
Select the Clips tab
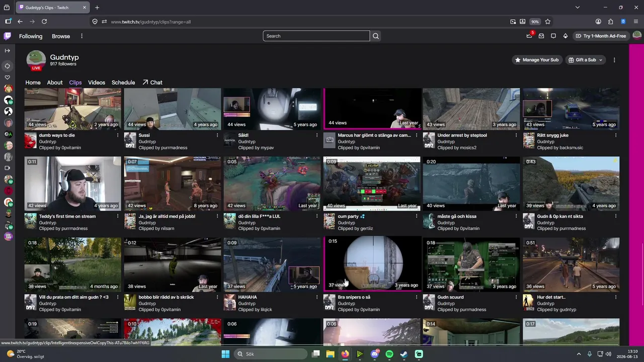click(x=75, y=82)
